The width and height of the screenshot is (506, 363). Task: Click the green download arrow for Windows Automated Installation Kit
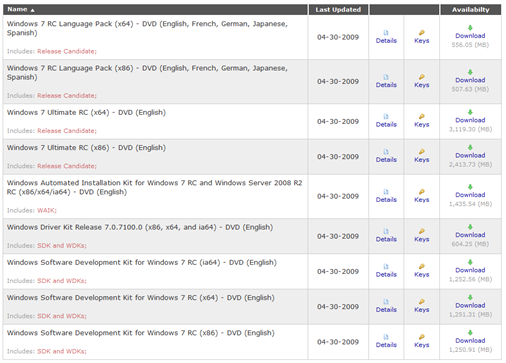click(x=470, y=187)
